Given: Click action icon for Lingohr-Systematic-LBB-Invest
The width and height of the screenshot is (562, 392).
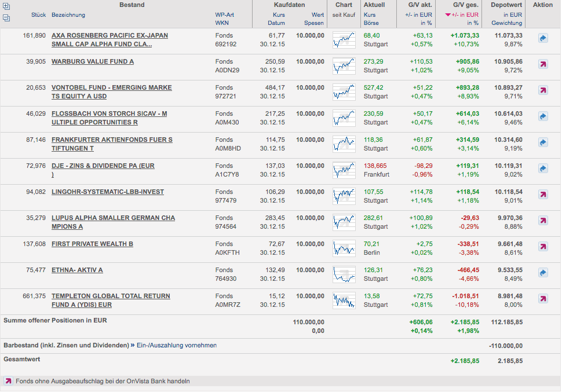Looking at the screenshot, I should click(x=543, y=195).
